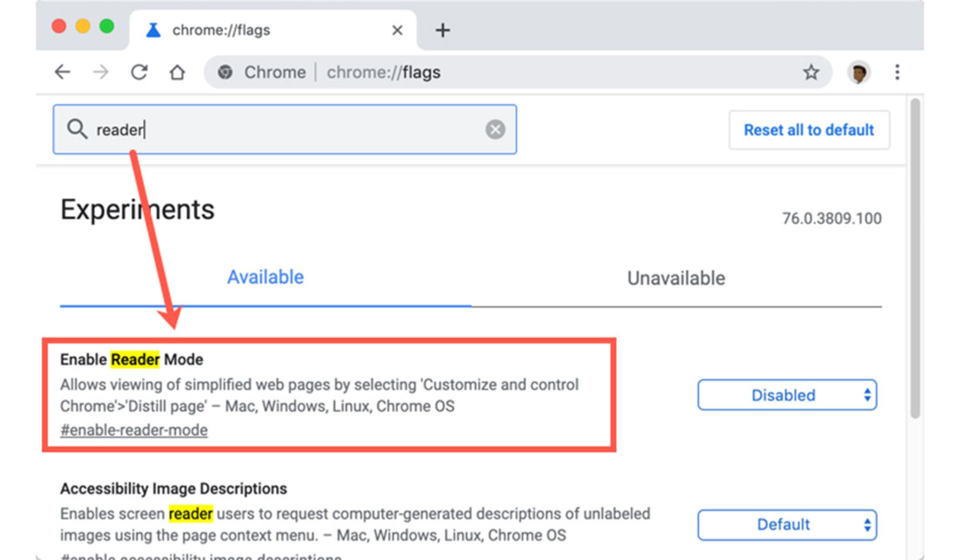Click the address bar URL
This screenshot has height=560, width=960.
pos(383,72)
